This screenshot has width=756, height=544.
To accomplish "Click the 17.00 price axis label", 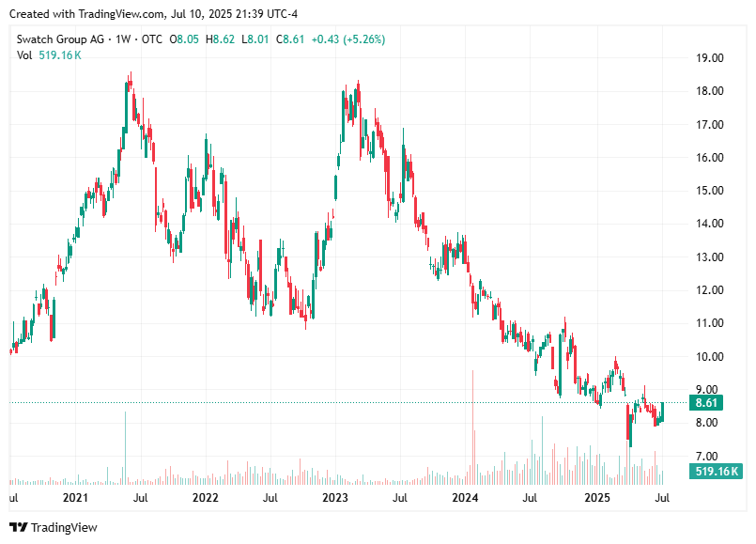I will [710, 125].
